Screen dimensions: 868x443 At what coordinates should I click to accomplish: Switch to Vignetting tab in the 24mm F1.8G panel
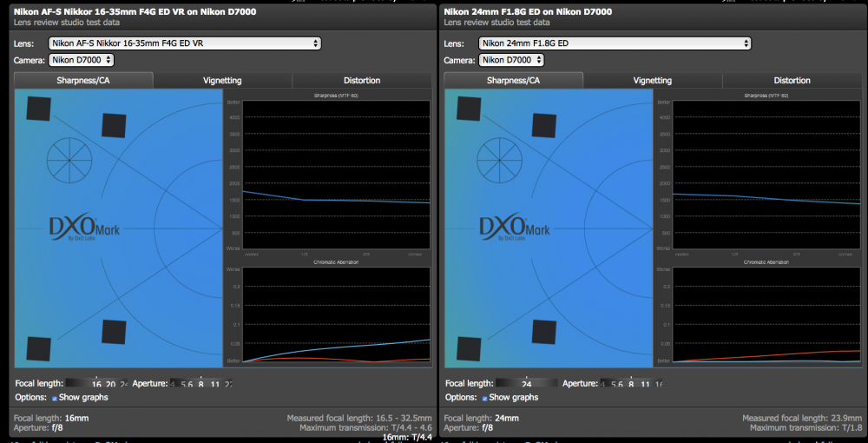click(653, 80)
